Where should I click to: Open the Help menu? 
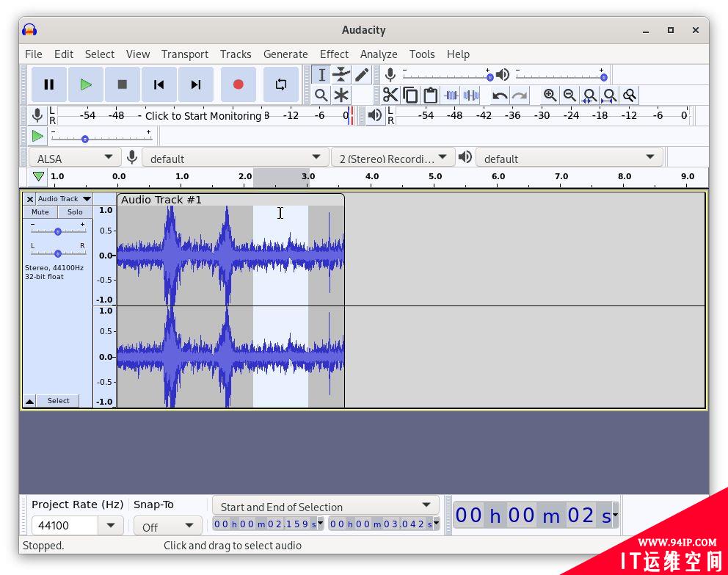tap(458, 54)
